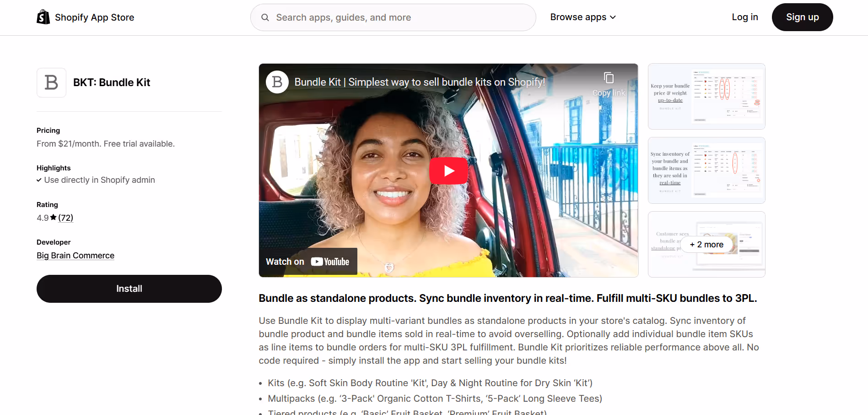Click the Developer section label

[54, 242]
